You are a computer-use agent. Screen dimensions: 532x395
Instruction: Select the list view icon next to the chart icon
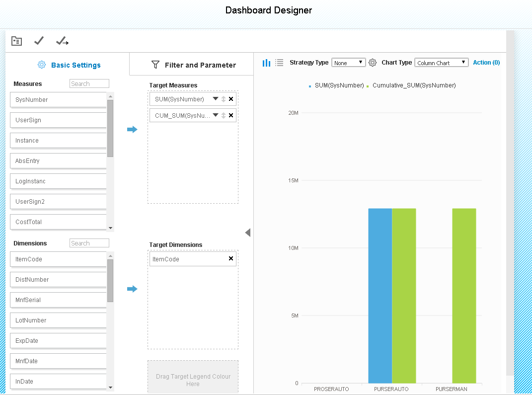279,63
